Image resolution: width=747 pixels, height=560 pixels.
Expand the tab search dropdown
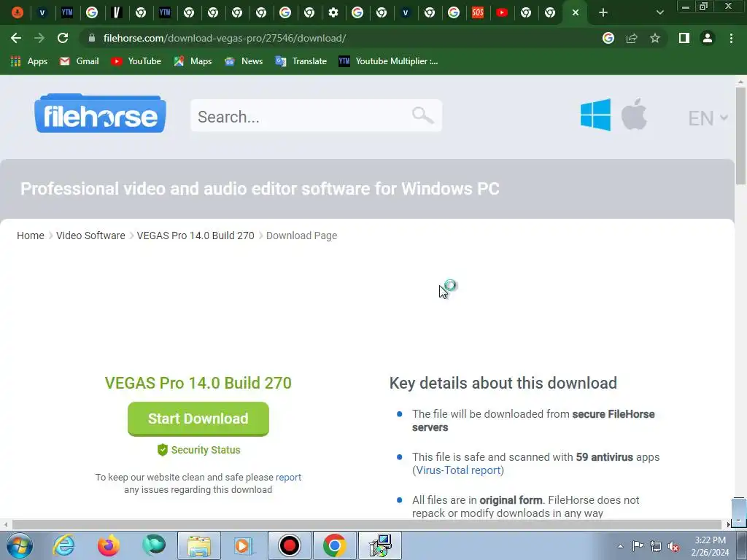[x=659, y=12]
